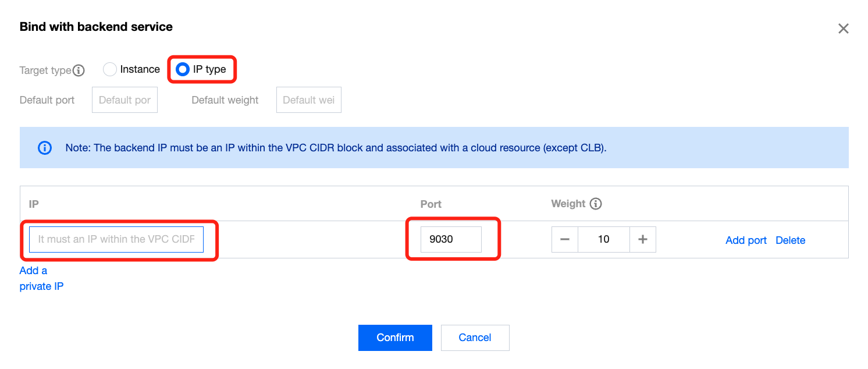Click the Target type info icon
This screenshot has width=868, height=369.
[79, 70]
